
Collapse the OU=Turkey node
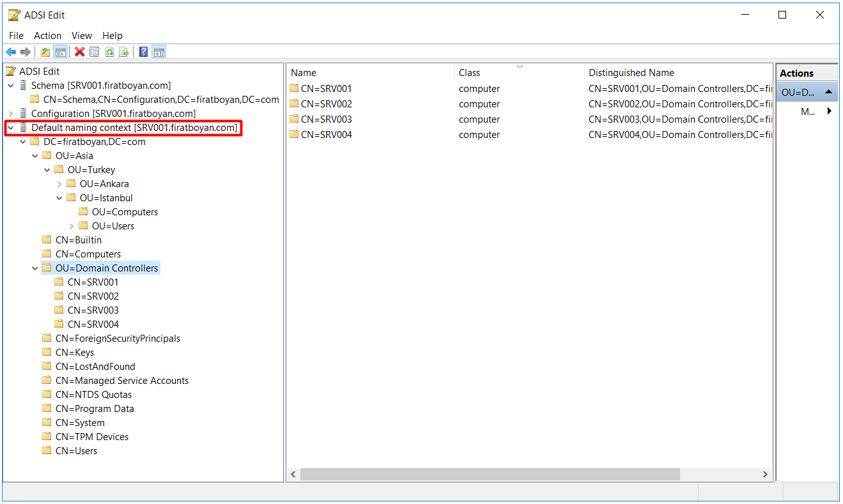47,170
